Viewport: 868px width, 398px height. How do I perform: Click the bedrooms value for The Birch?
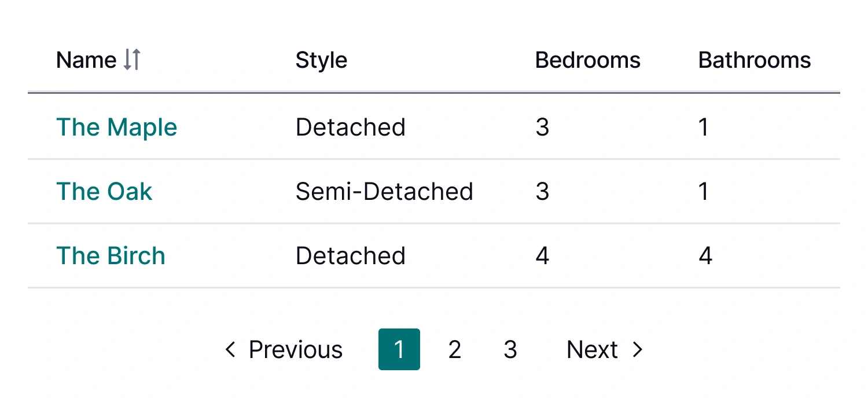[542, 255]
